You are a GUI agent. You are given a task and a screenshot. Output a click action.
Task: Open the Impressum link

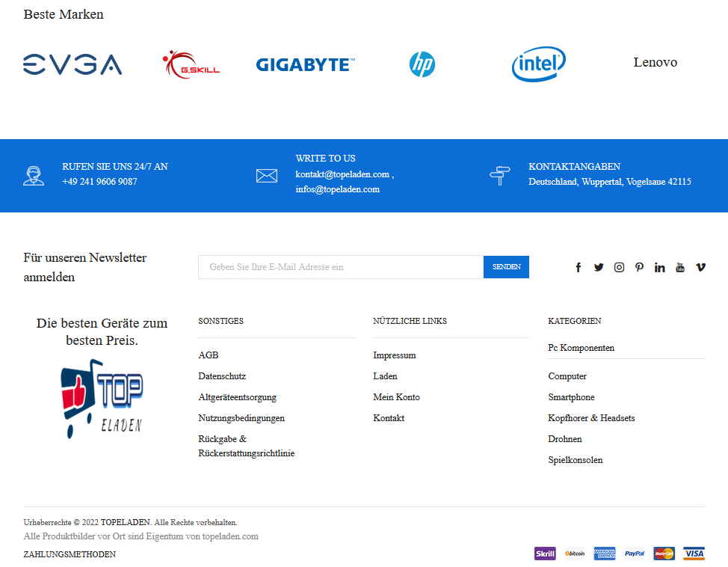tap(395, 355)
